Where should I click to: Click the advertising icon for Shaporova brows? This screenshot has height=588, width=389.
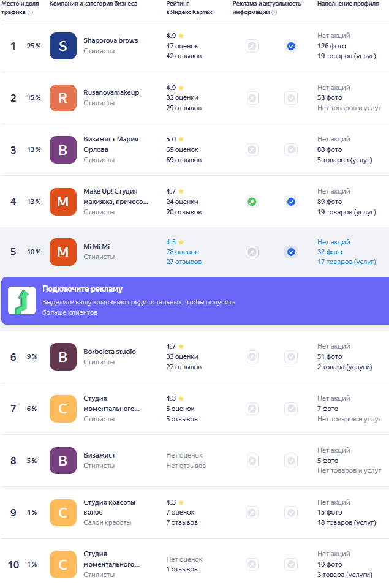pos(252,46)
